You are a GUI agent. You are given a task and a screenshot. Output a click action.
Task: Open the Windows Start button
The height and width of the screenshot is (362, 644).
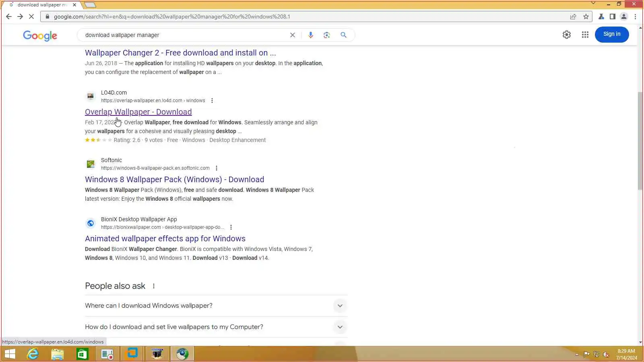pyautogui.click(x=10, y=354)
